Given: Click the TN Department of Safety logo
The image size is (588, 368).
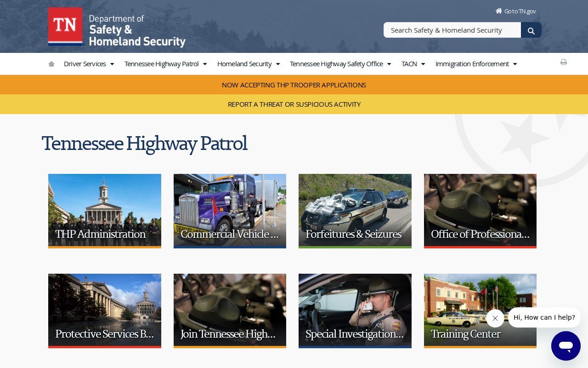Looking at the screenshot, I should pyautogui.click(x=117, y=27).
